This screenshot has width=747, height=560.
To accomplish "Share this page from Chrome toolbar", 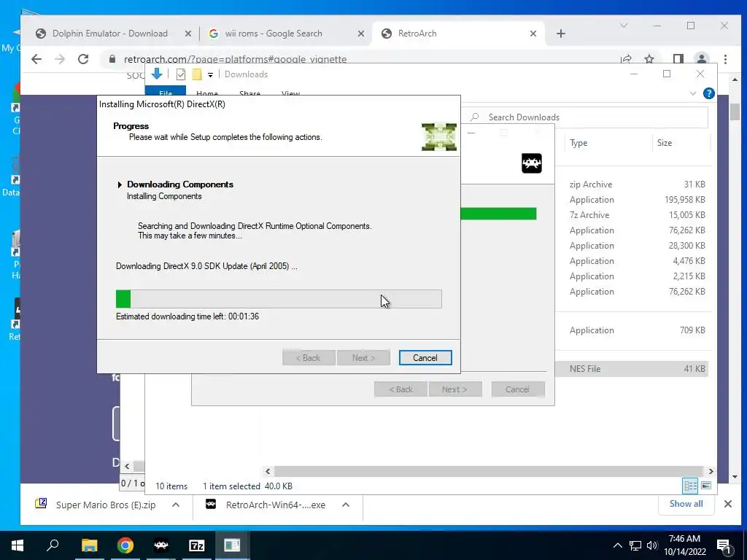I will (626, 59).
